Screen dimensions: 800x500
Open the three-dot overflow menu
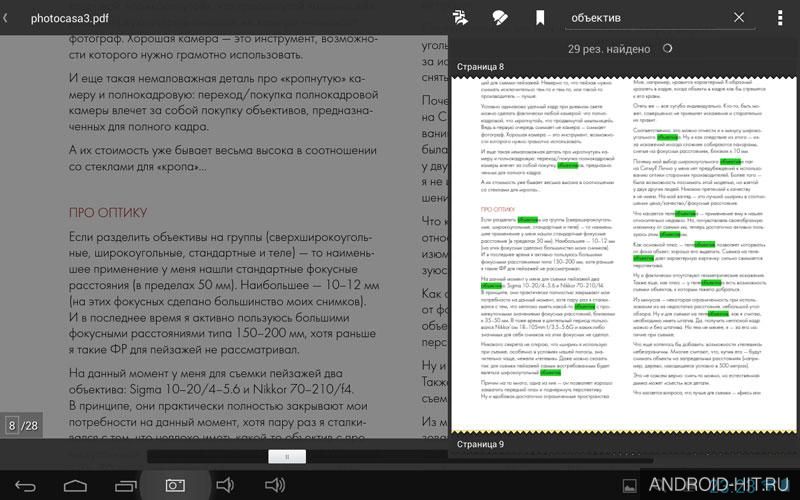[x=780, y=17]
